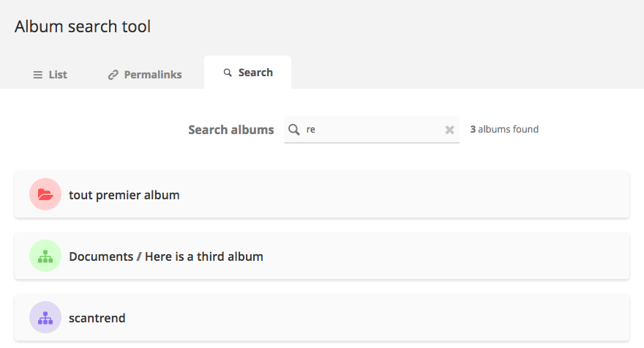Click the magnifying glass inside the search field

pyautogui.click(x=293, y=130)
